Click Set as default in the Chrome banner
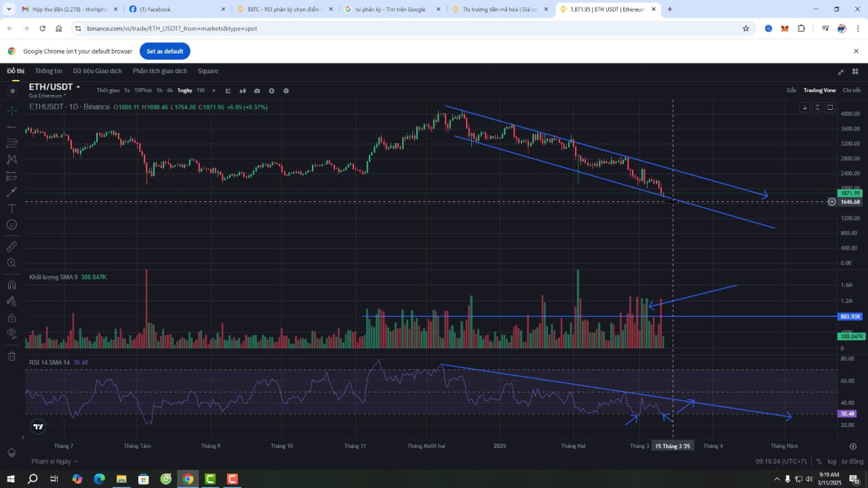Screen dimensions: 868x488 point(165,51)
